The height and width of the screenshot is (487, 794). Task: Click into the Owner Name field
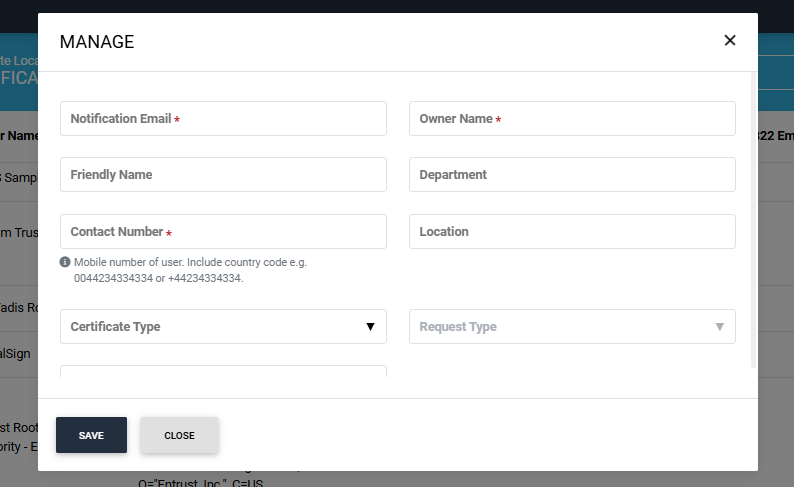tap(572, 118)
